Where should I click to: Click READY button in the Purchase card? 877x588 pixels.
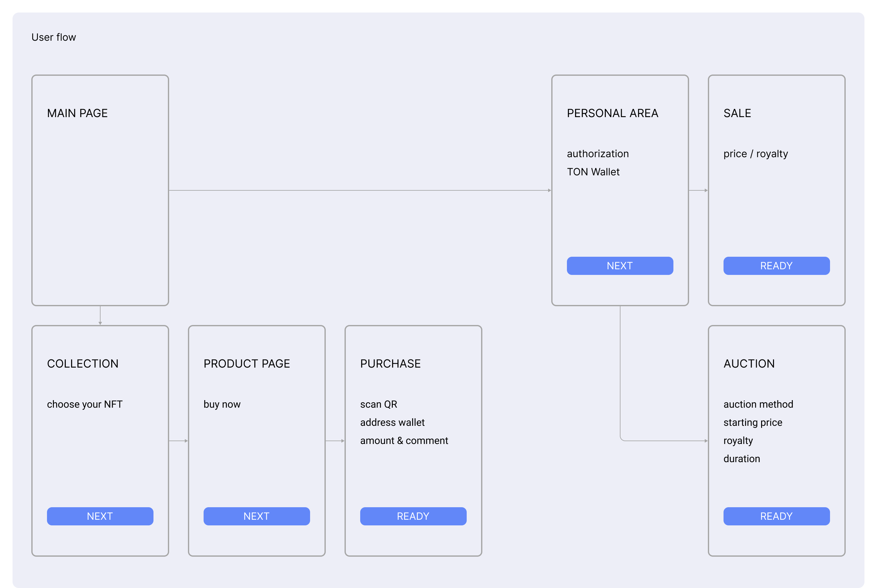[413, 516]
